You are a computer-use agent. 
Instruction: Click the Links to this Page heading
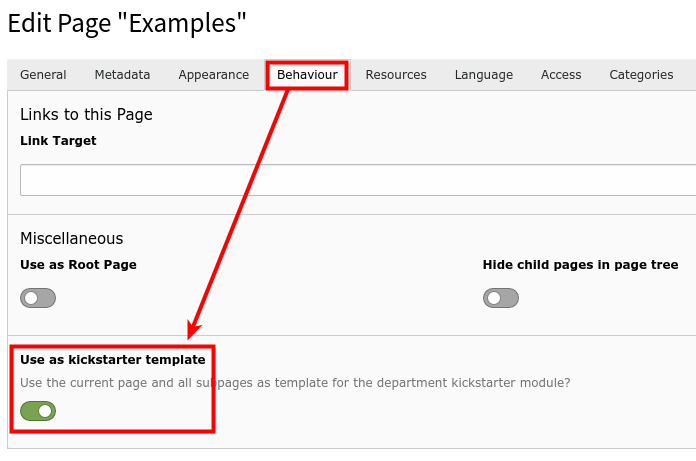(x=86, y=115)
